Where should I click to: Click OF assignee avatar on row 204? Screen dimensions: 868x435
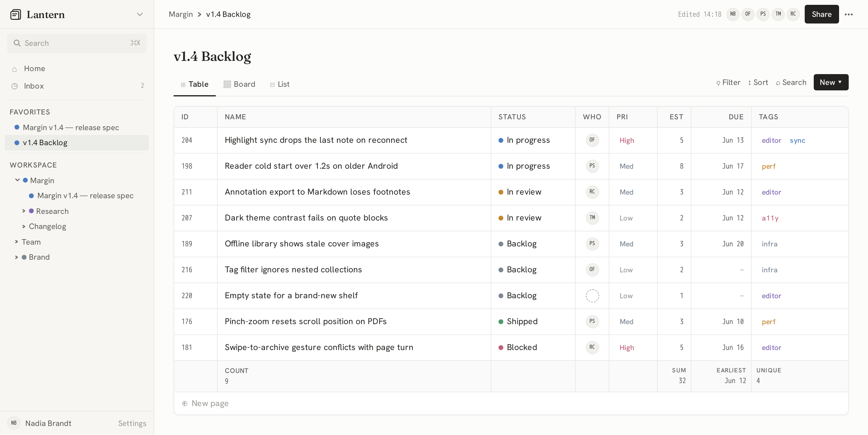click(x=592, y=140)
